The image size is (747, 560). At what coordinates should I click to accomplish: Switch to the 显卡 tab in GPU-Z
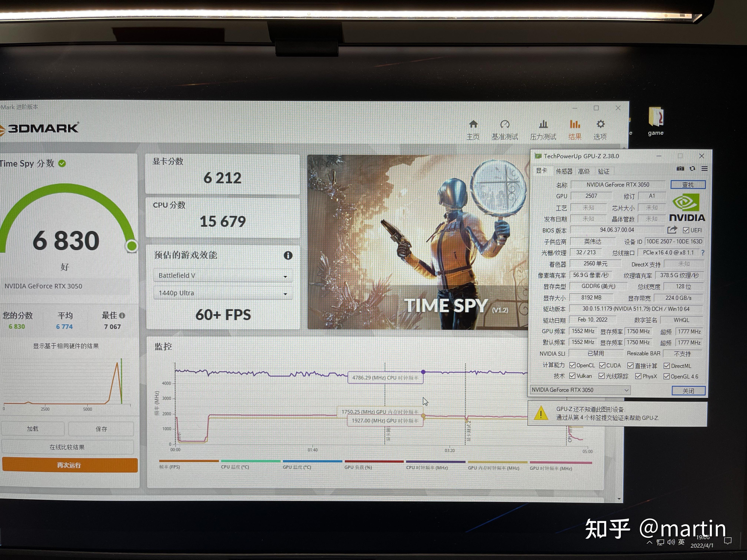point(542,171)
